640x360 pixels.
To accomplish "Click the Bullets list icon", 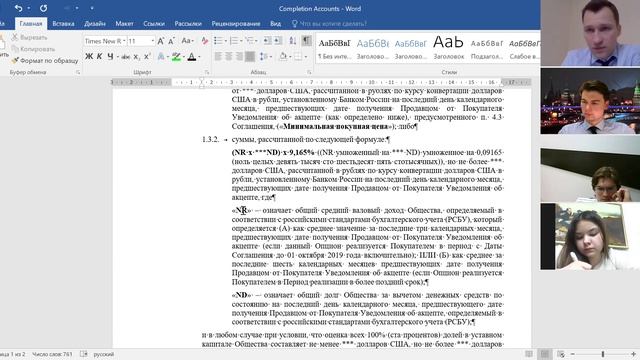I will tap(218, 40).
